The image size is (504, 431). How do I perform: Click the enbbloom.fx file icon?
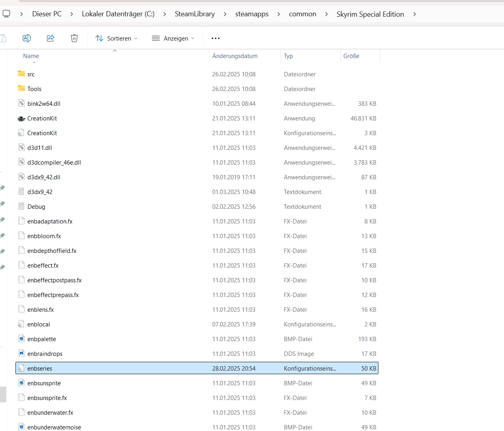tap(21, 236)
